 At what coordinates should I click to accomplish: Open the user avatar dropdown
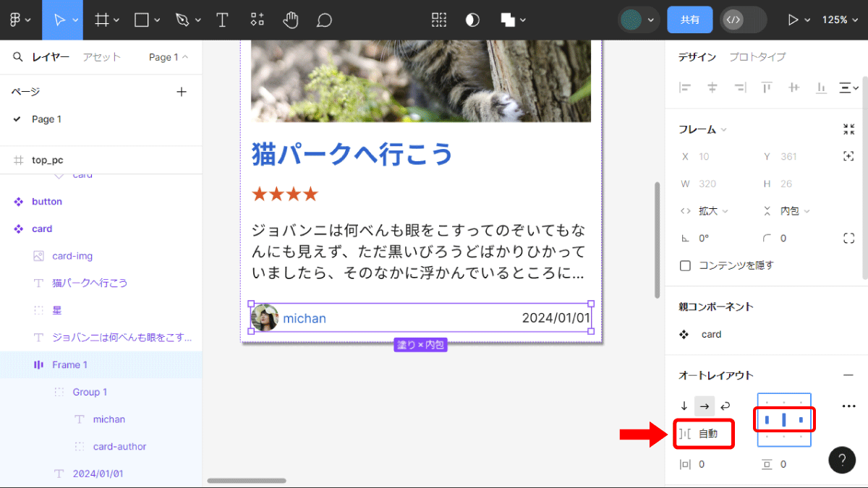(x=639, y=20)
